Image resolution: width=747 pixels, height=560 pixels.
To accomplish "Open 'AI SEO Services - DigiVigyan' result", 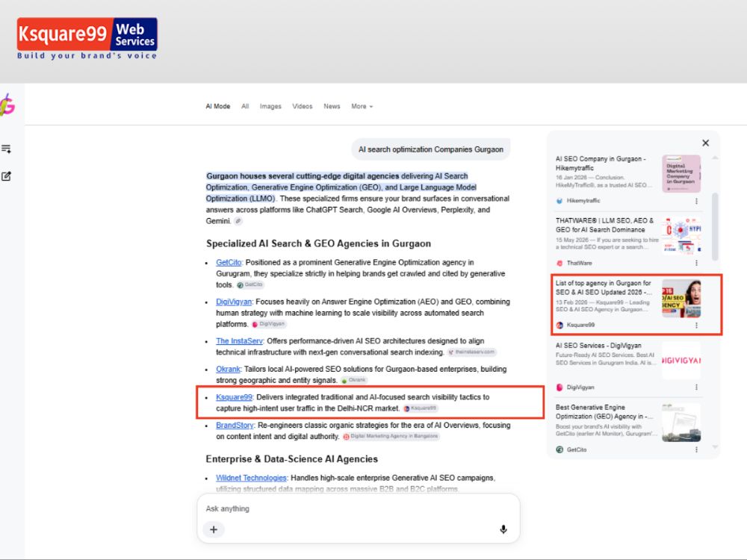I will pyautogui.click(x=598, y=345).
